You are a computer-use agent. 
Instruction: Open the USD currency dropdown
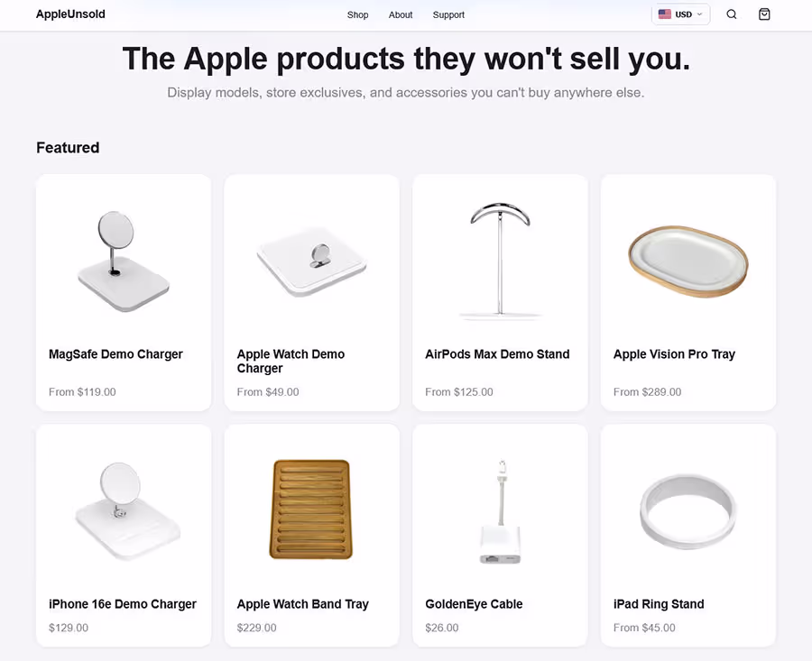(681, 14)
